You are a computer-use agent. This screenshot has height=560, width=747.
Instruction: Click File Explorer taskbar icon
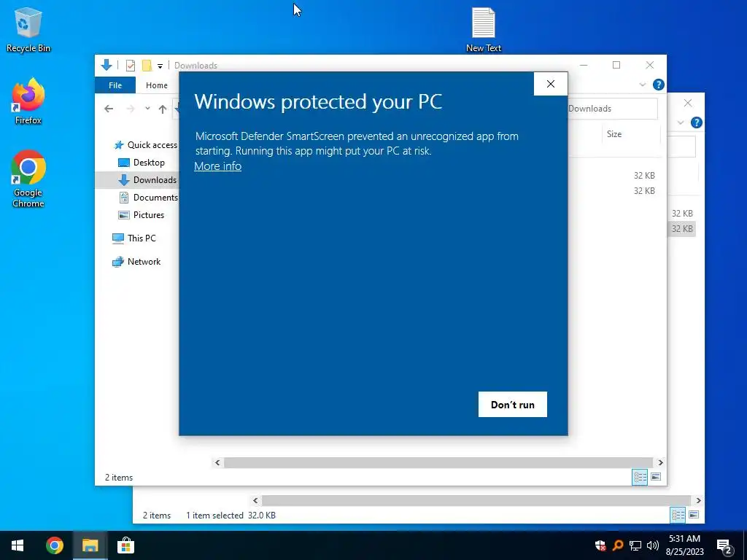point(90,545)
